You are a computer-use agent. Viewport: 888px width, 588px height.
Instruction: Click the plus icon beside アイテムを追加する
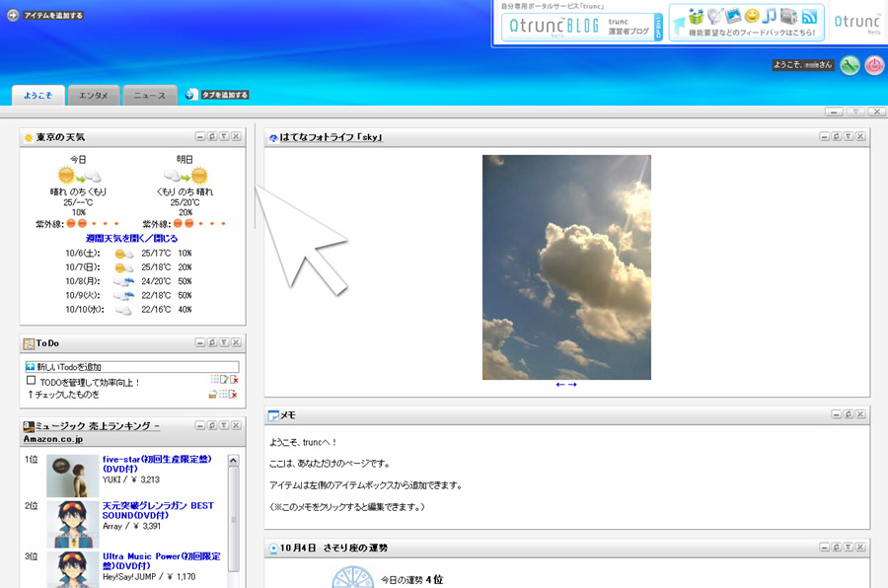[13, 16]
